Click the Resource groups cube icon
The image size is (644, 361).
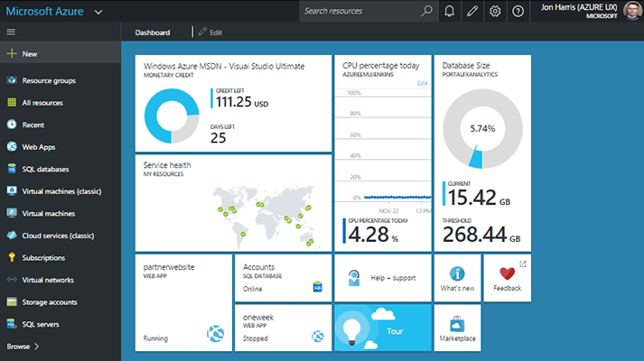pyautogui.click(x=12, y=80)
